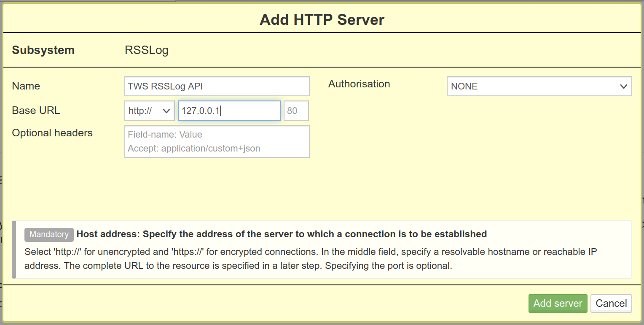Screen dimensions: 644x325
Task: Click the port field showing 80
Action: coord(296,111)
